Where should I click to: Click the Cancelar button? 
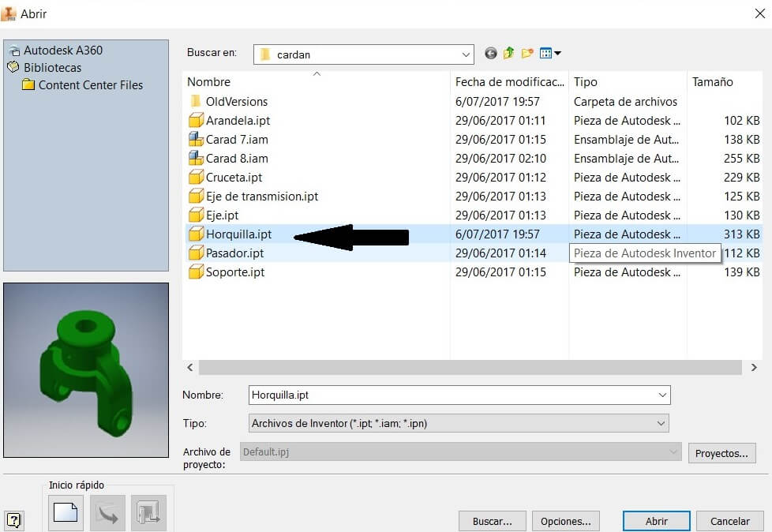click(730, 521)
